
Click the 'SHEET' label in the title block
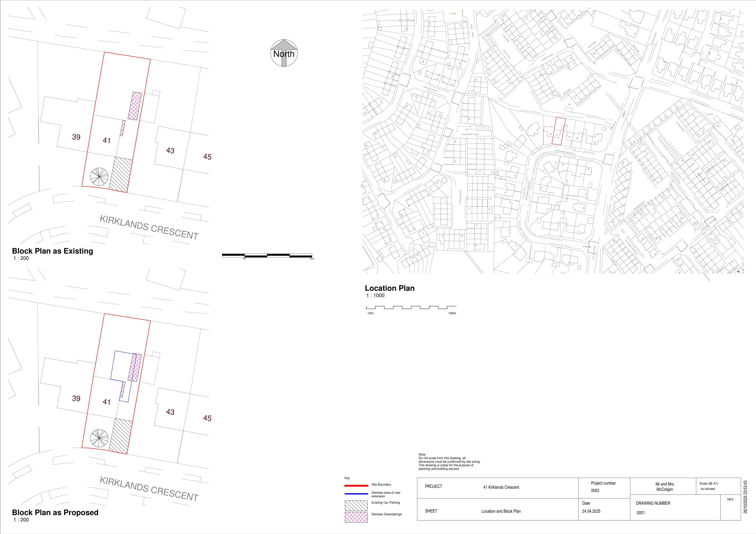[431, 511]
